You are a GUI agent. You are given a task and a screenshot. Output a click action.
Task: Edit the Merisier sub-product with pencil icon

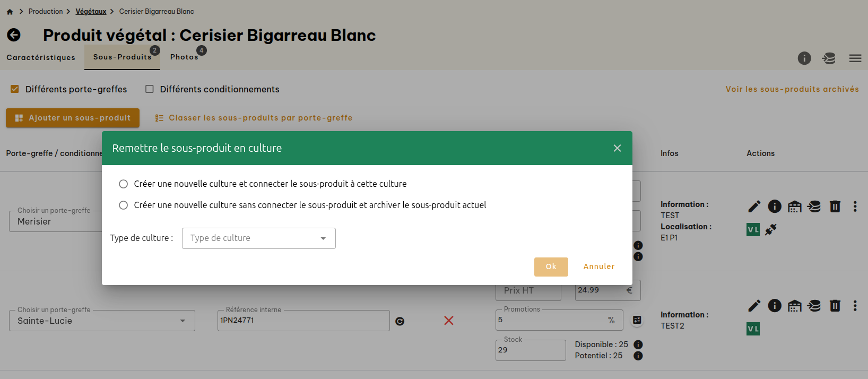(x=754, y=206)
